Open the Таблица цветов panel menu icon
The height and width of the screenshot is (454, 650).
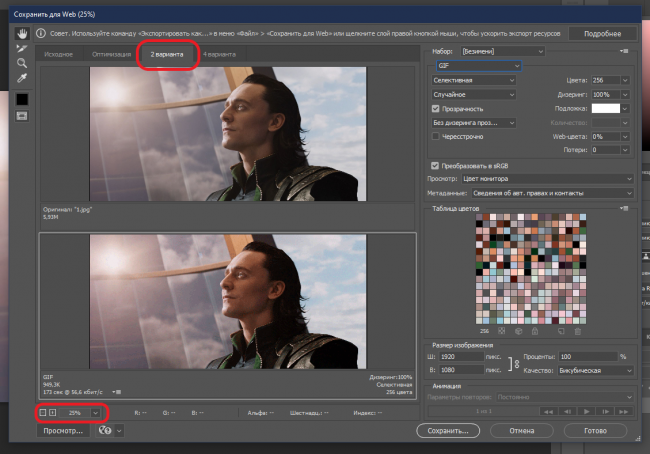(624, 208)
